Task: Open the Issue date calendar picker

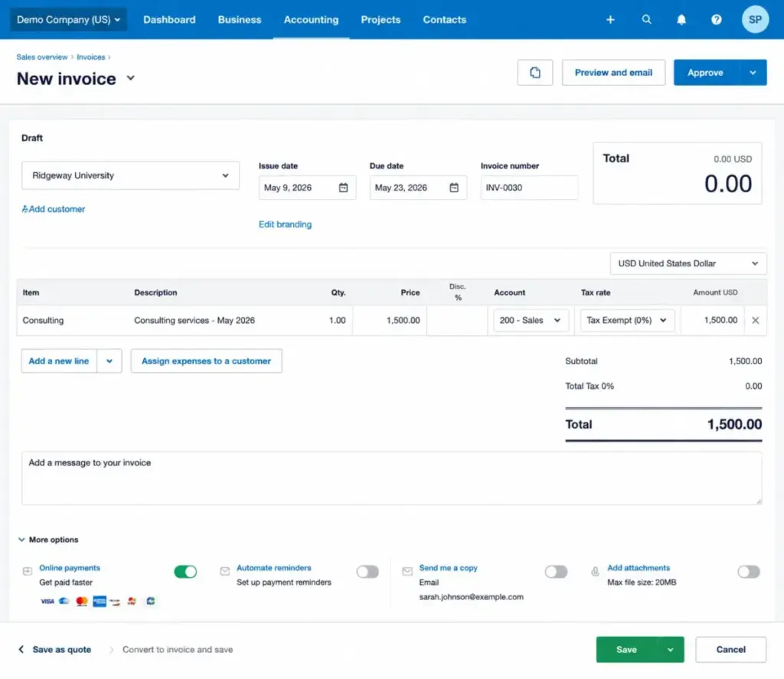Action: point(343,188)
